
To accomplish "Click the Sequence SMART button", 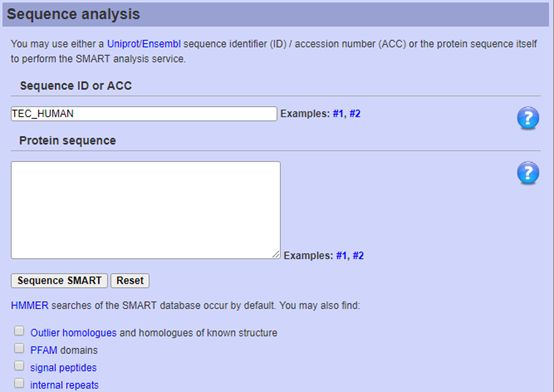I will click(59, 281).
